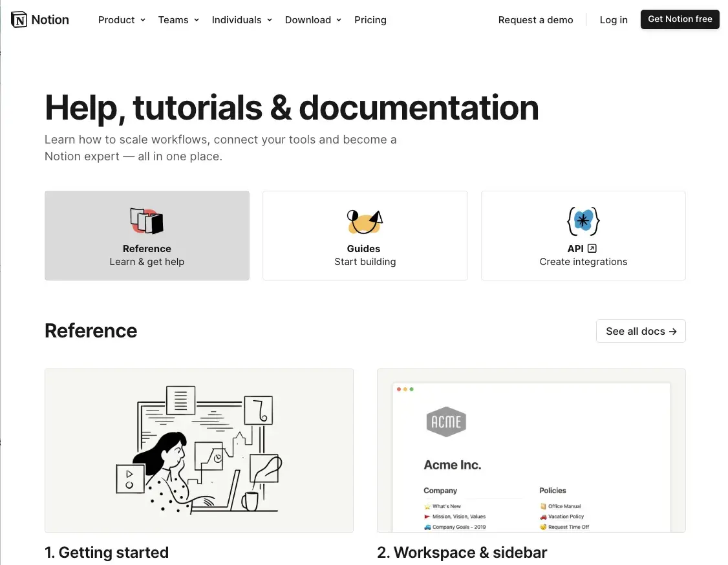
Task: Expand the Product dropdown
Action: pyautogui.click(x=122, y=20)
